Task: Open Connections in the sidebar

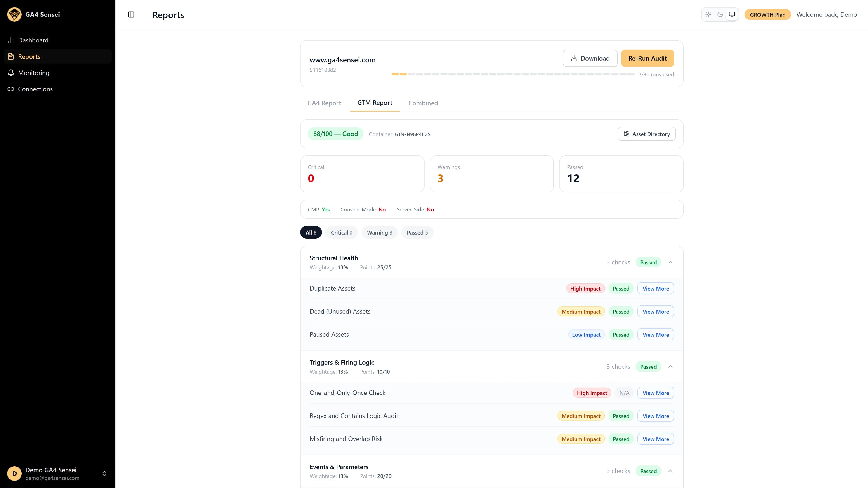Action: tap(58, 89)
